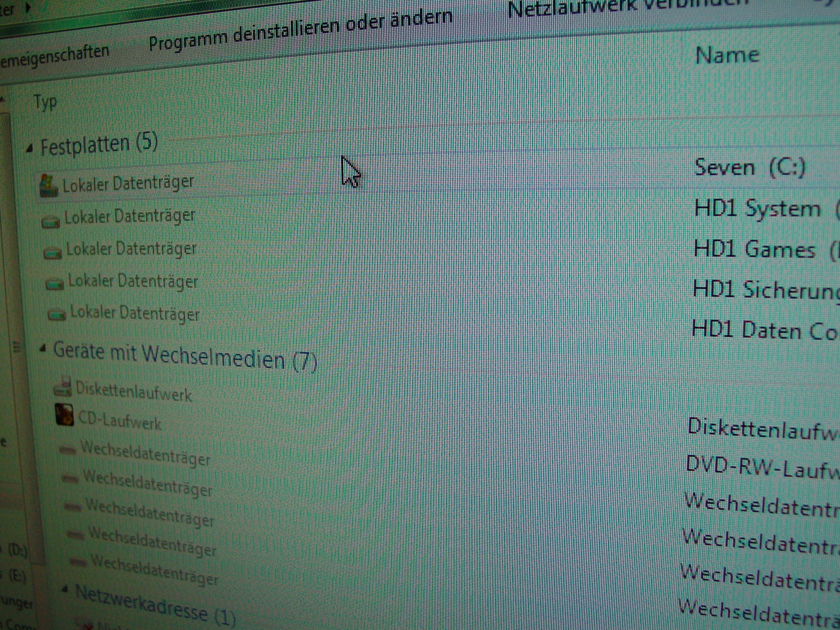This screenshot has height=630, width=840.
Task: Click the fourth Lokaler Datenträger drive icon
Action: (x=55, y=284)
